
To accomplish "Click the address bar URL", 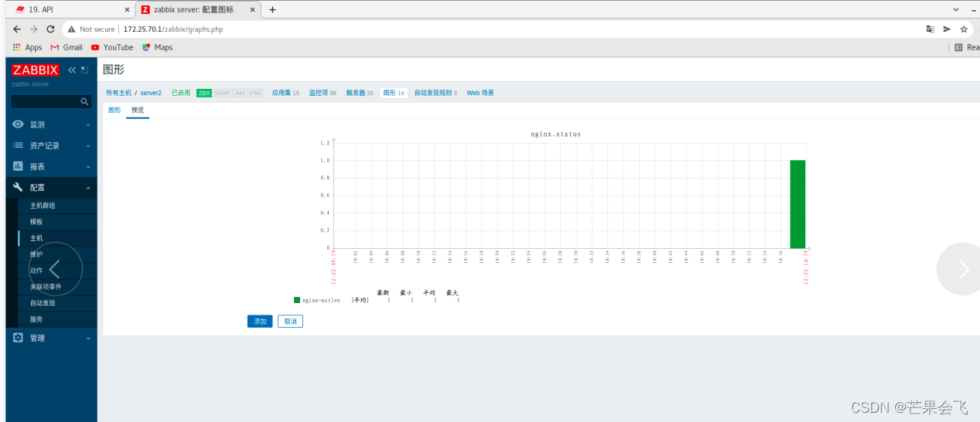I will [172, 29].
